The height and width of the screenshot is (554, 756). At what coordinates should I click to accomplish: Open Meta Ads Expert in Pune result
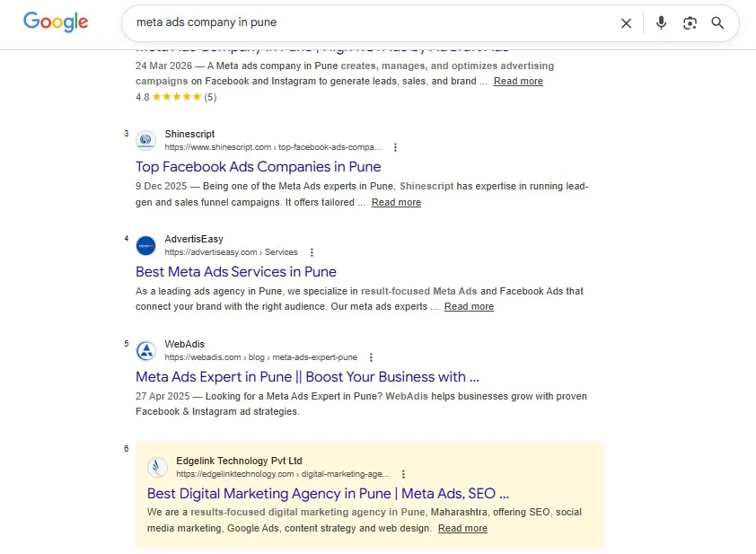pyautogui.click(x=307, y=377)
